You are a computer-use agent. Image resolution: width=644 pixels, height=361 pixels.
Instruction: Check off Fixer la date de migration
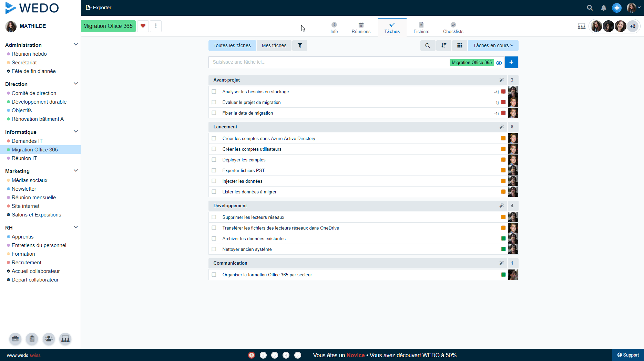(214, 113)
